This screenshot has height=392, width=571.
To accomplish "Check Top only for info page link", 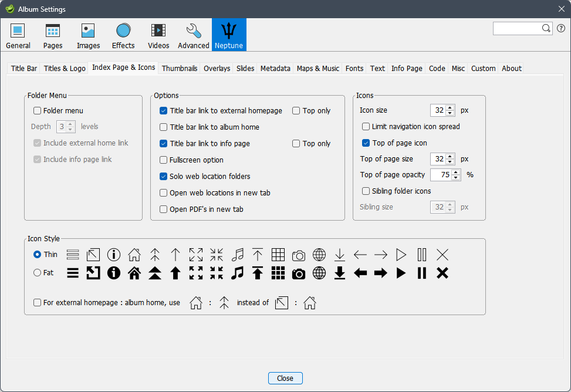I will [296, 144].
